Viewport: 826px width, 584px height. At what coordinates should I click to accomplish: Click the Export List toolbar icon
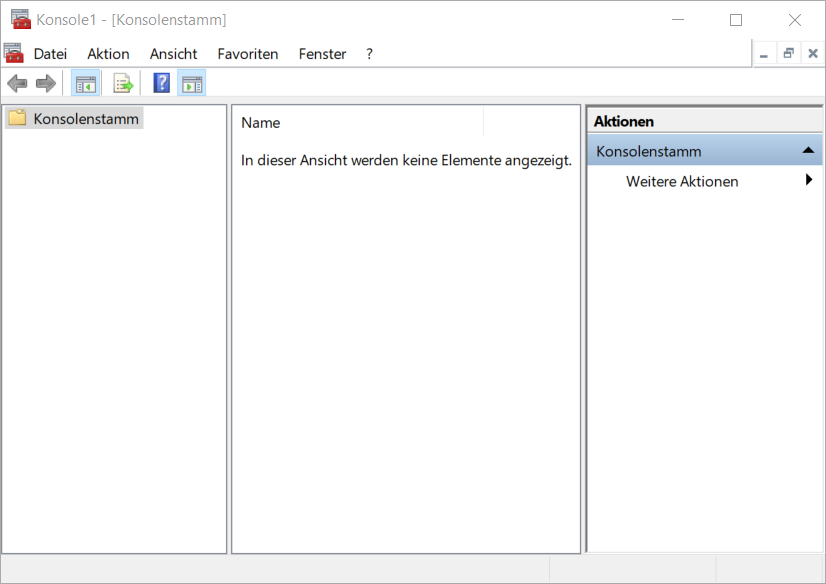123,84
